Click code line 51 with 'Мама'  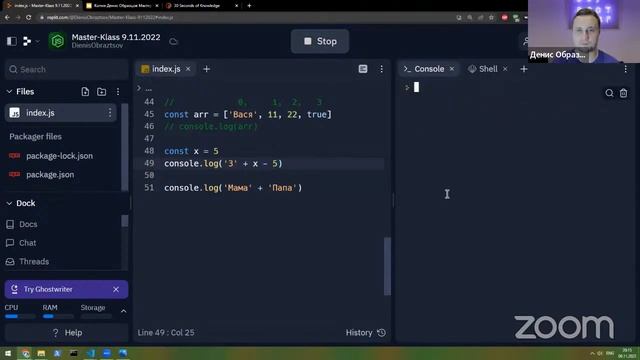233,188
